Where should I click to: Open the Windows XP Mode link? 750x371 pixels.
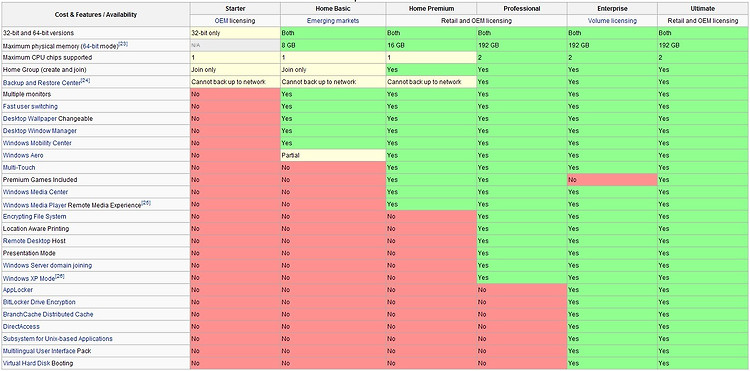tap(29, 278)
